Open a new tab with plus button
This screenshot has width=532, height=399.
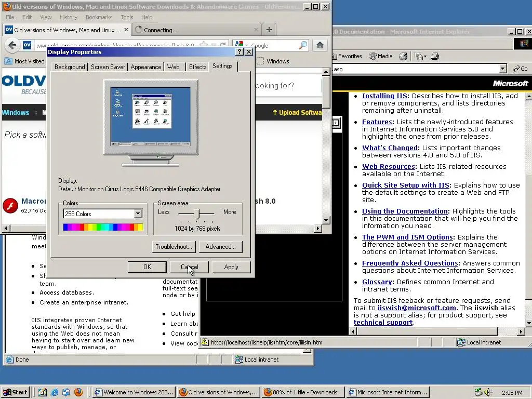tap(269, 30)
